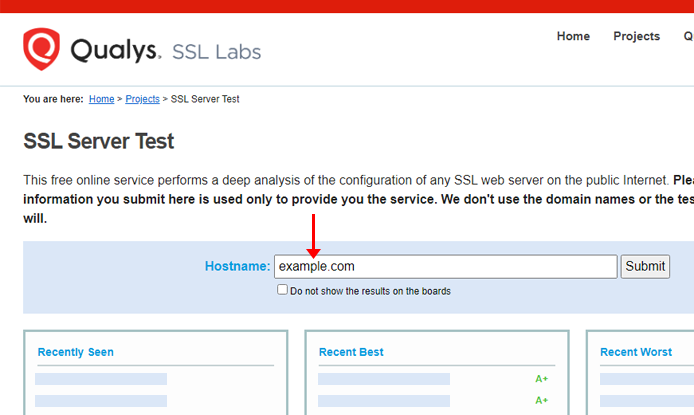This screenshot has height=415, width=694.
Task: Follow the Projects breadcrumb link
Action: tap(142, 99)
